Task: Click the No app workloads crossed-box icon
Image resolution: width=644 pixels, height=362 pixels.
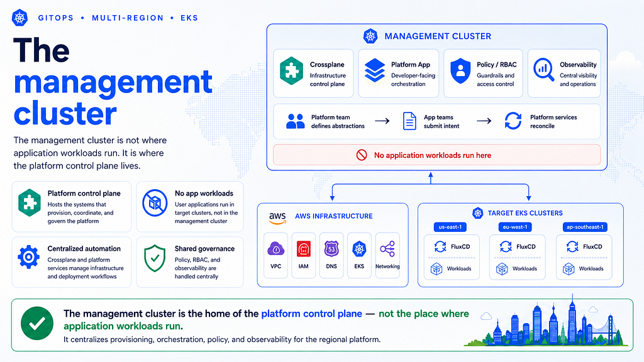Action: tap(155, 203)
